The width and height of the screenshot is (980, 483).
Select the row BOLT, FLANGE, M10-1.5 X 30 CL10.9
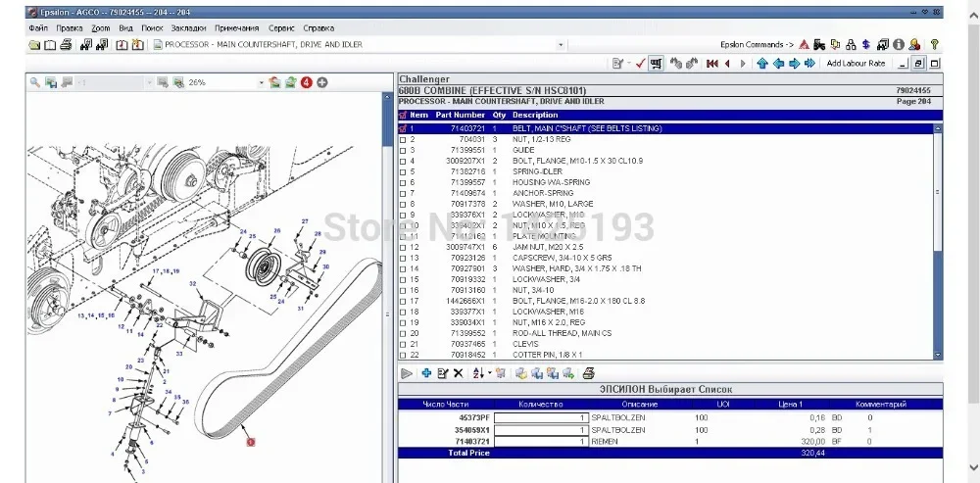pos(665,162)
